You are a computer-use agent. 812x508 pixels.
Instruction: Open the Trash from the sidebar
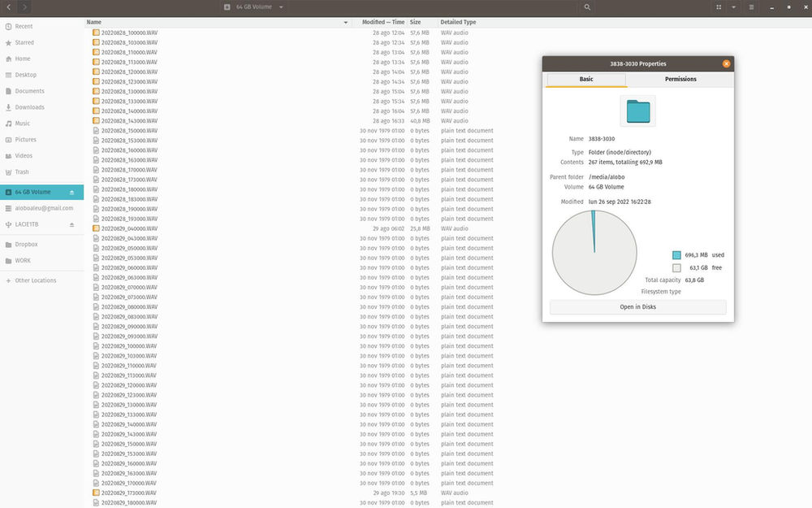click(x=25, y=172)
